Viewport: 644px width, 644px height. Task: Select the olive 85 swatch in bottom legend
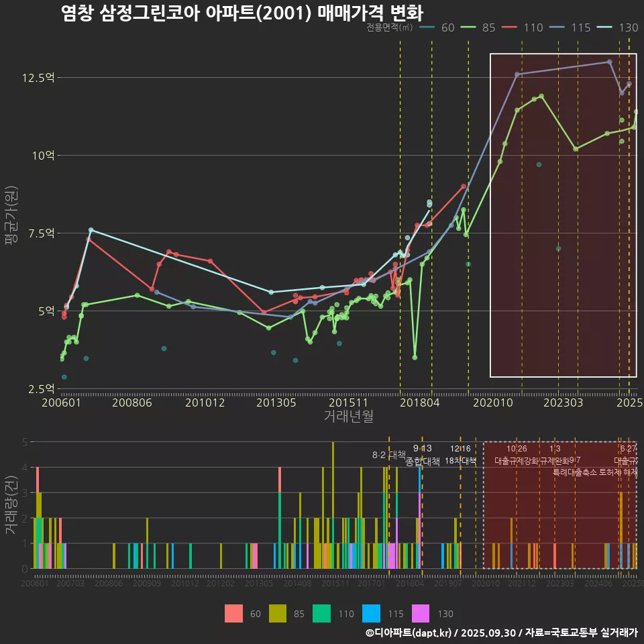pos(278,613)
